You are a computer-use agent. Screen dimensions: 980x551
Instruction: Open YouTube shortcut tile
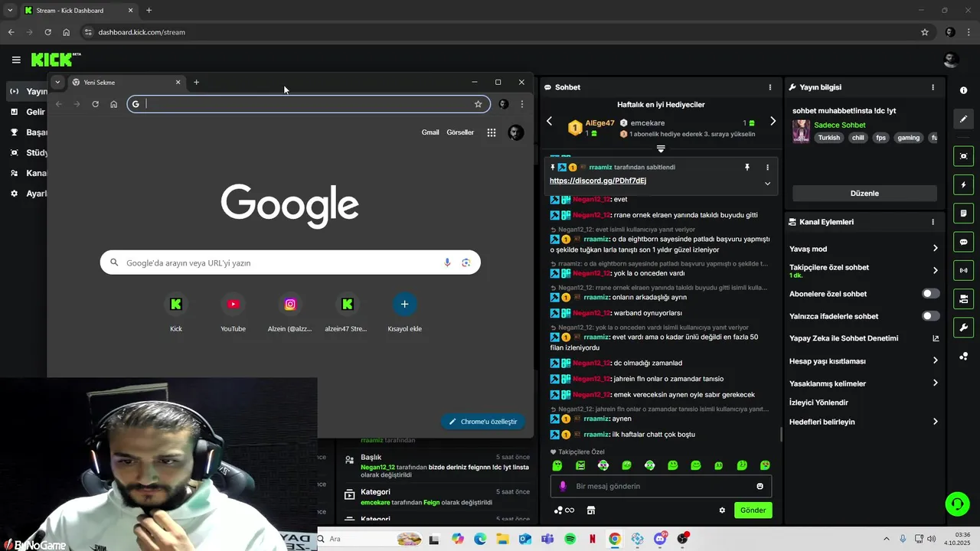(x=233, y=312)
